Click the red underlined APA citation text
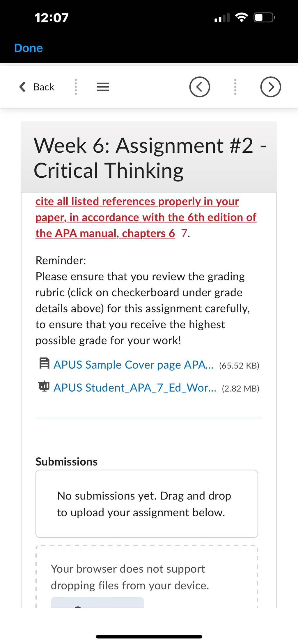This screenshot has height=644, width=298. tap(146, 217)
